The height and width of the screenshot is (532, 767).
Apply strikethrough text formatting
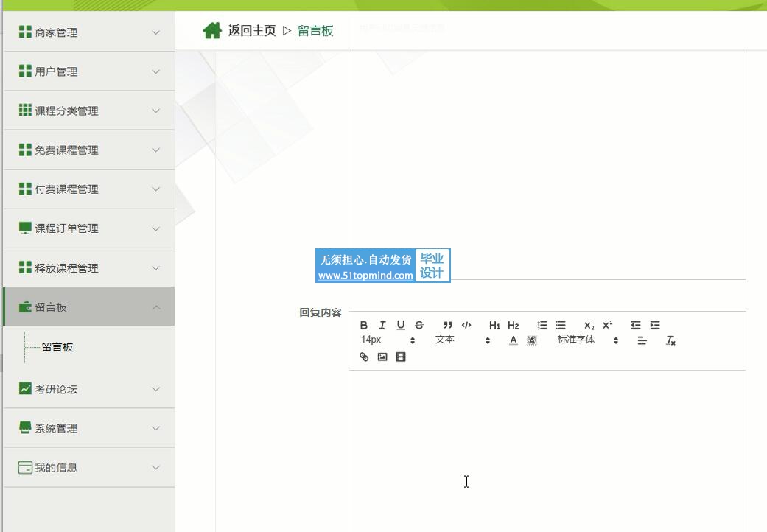click(x=419, y=325)
